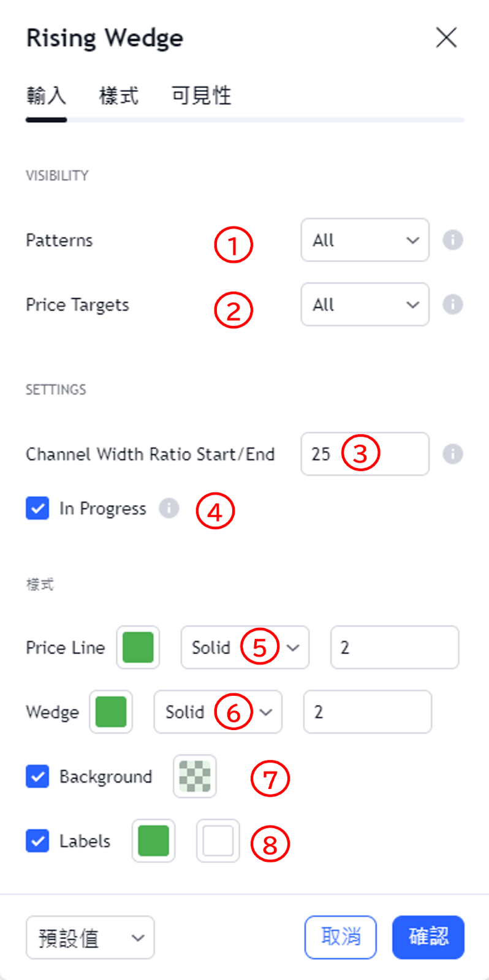Viewport: 489px width, 980px height.
Task: Switch to the 樣式 tab
Action: coord(119,96)
